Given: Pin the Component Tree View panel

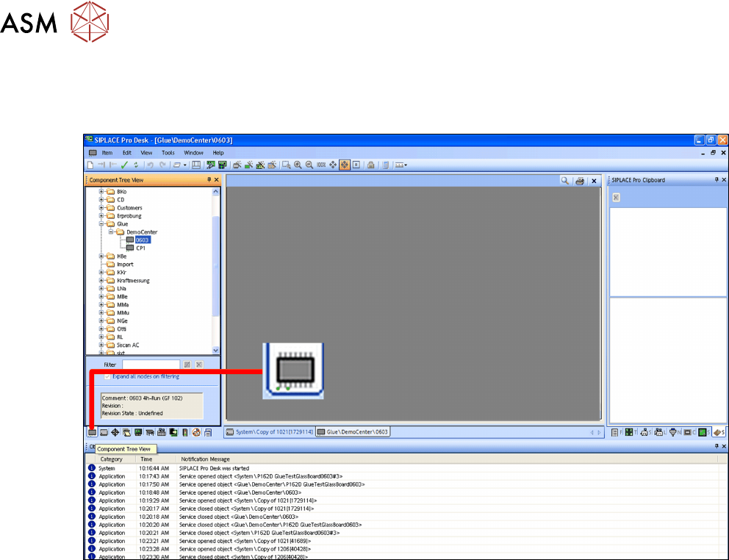Looking at the screenshot, I should tap(209, 179).
